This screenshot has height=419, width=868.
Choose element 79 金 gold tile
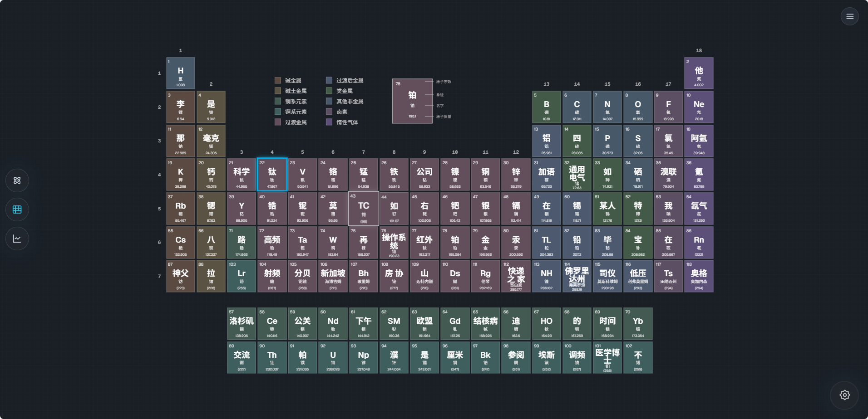(485, 243)
